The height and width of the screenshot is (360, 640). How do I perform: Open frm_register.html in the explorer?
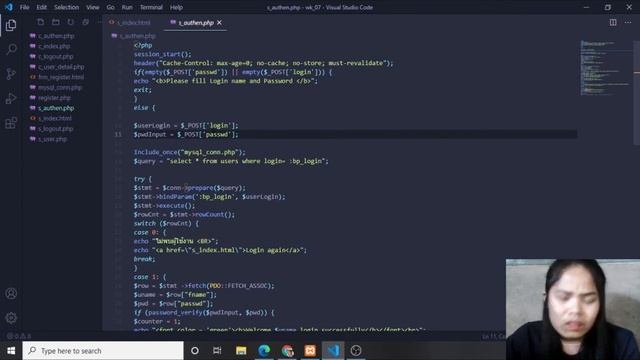(61, 77)
